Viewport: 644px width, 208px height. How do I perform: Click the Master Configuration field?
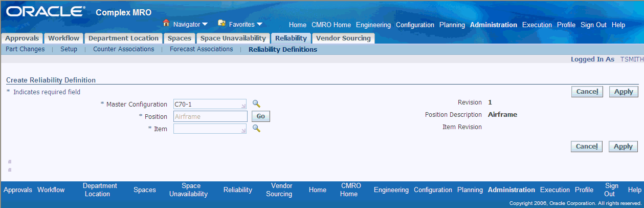tap(210, 105)
